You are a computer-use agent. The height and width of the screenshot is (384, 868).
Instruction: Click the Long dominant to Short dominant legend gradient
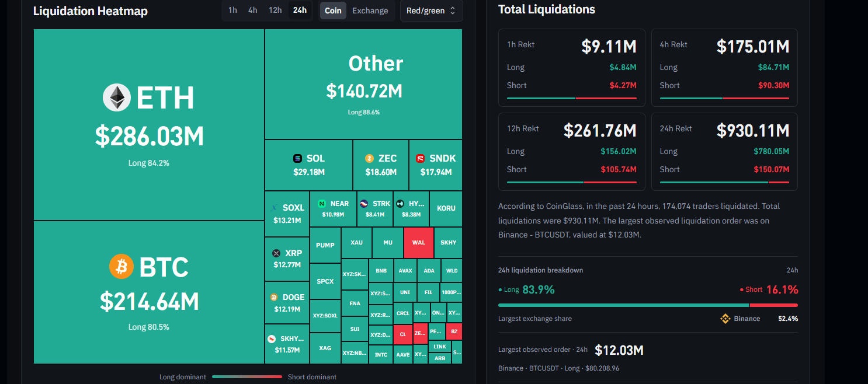(247, 377)
